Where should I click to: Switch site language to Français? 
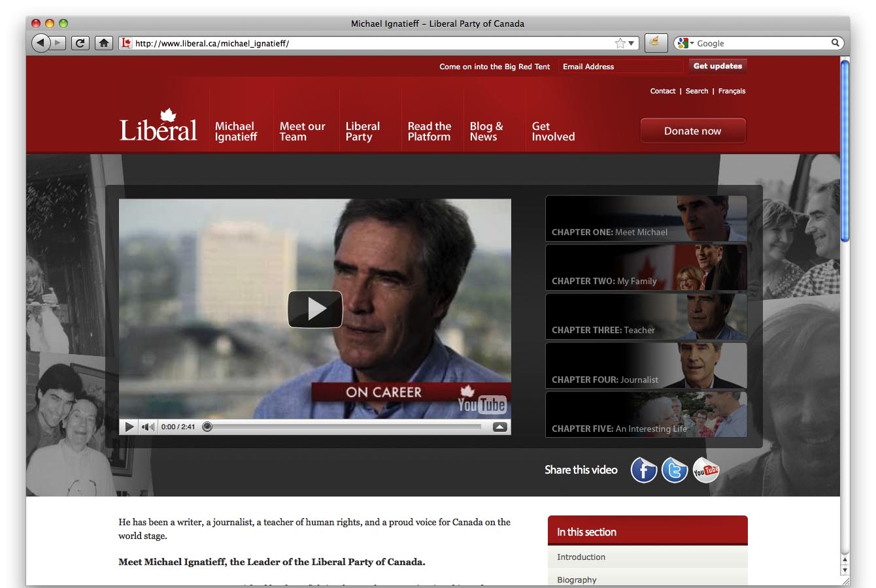732,91
